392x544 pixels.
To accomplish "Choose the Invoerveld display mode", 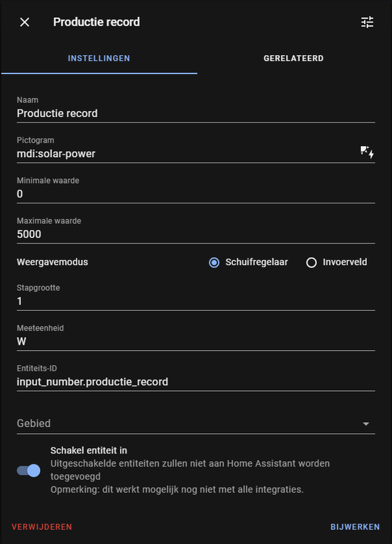I will pyautogui.click(x=311, y=262).
